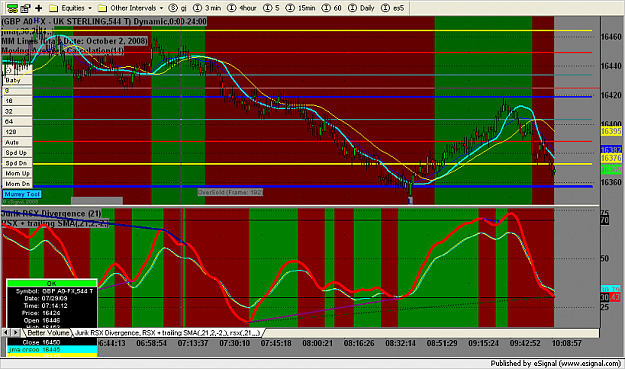This screenshot has height=369, width=625.
Task: Click the 16440 price axis label
Action: tap(611, 66)
